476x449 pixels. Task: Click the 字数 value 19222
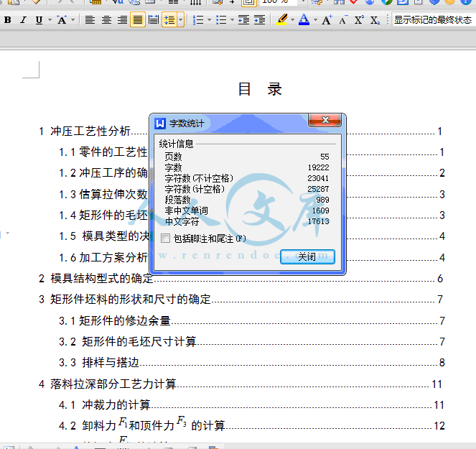[x=319, y=167]
